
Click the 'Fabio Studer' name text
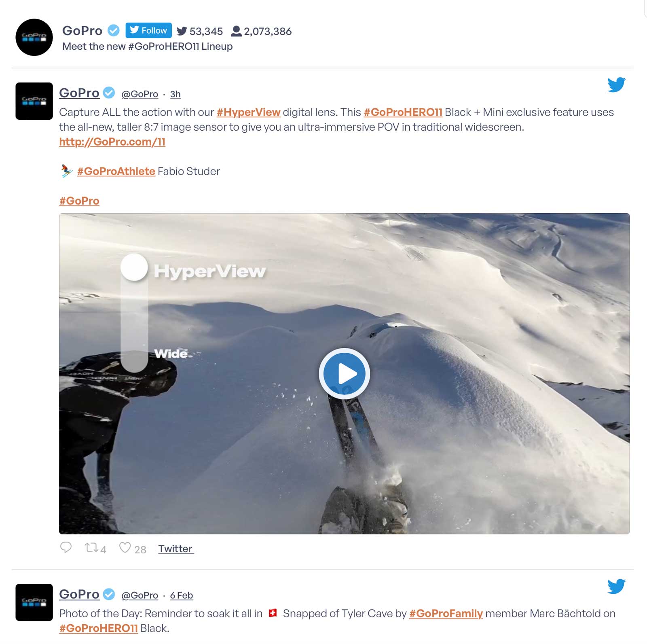pyautogui.click(x=189, y=171)
